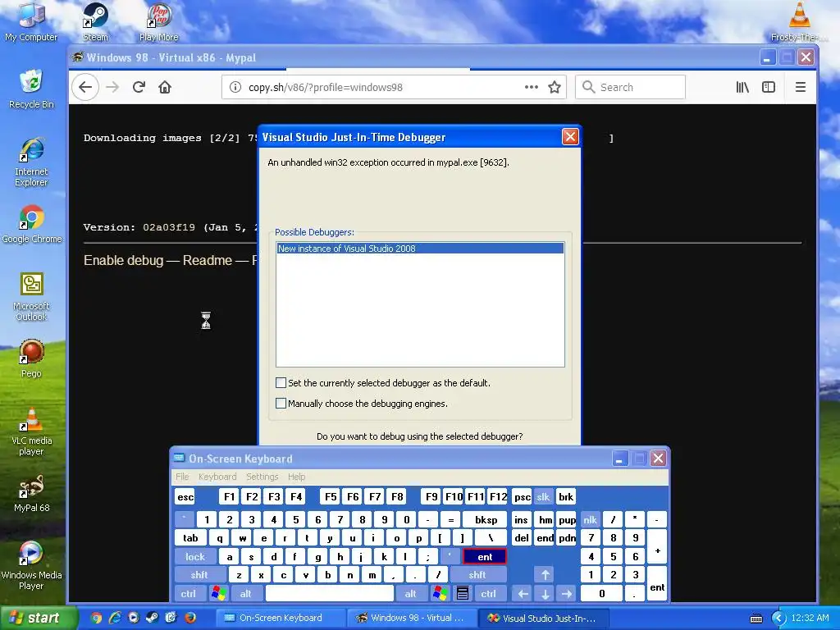The height and width of the screenshot is (630, 840).
Task: Select VLC media player desktop icon
Action: tap(32, 431)
